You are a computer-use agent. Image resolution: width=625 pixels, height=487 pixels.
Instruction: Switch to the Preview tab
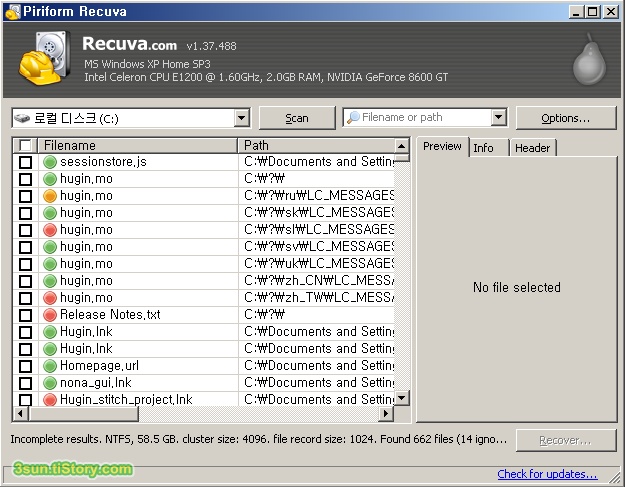[x=442, y=147]
